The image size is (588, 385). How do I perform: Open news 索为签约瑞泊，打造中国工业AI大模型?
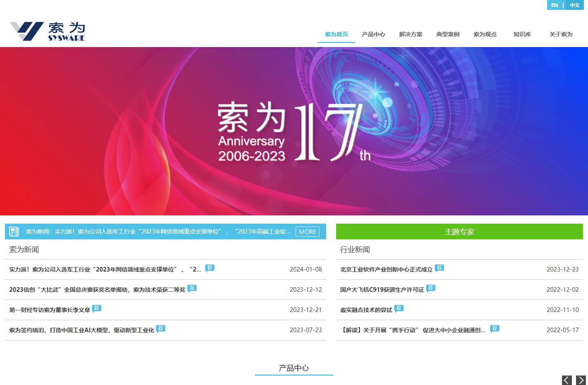pos(81,330)
